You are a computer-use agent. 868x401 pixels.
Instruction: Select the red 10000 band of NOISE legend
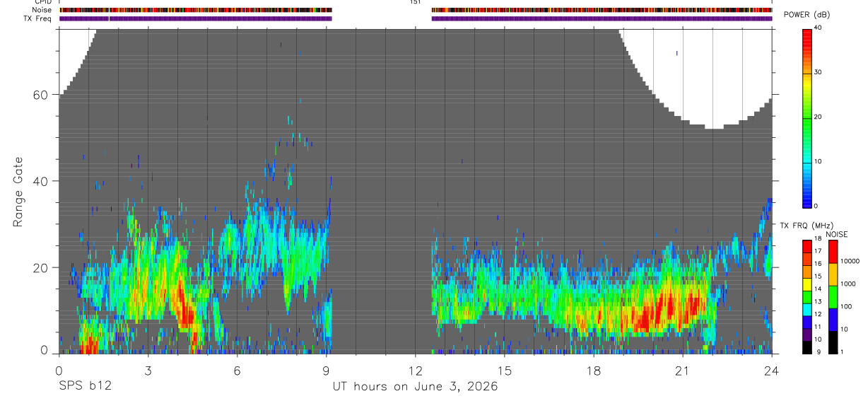(833, 251)
